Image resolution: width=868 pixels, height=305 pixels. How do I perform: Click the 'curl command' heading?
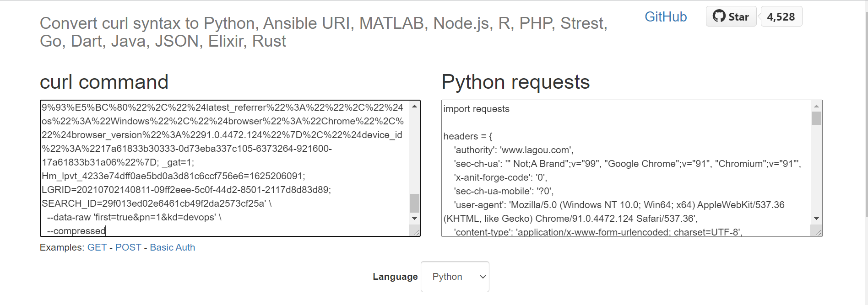tap(104, 82)
